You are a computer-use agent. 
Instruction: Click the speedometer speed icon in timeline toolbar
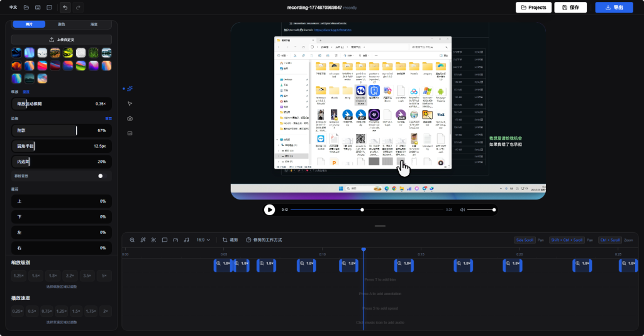[175, 240]
